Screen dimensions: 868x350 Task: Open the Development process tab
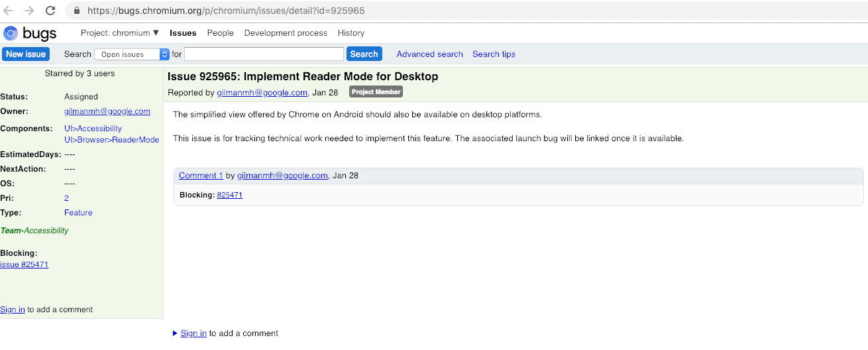tap(286, 33)
